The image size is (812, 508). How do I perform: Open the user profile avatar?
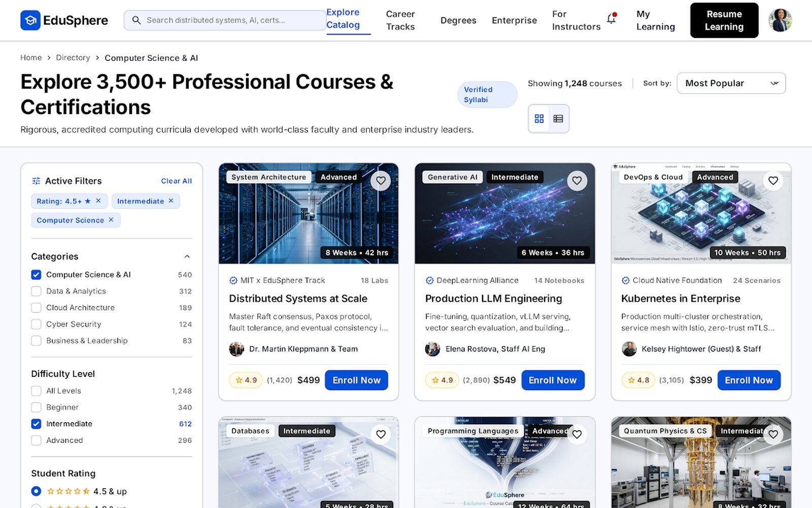(x=780, y=20)
